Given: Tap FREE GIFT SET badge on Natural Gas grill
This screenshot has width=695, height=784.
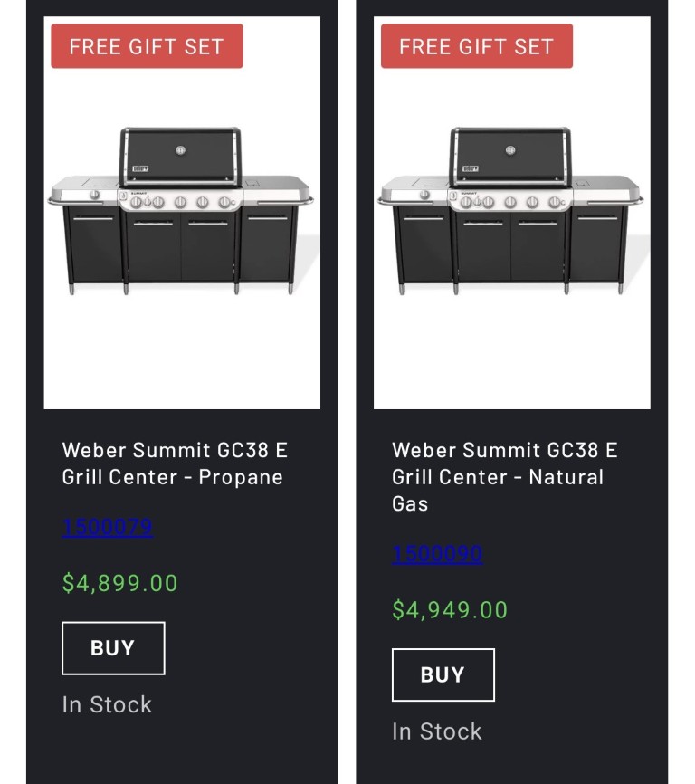Looking at the screenshot, I should coord(476,46).
